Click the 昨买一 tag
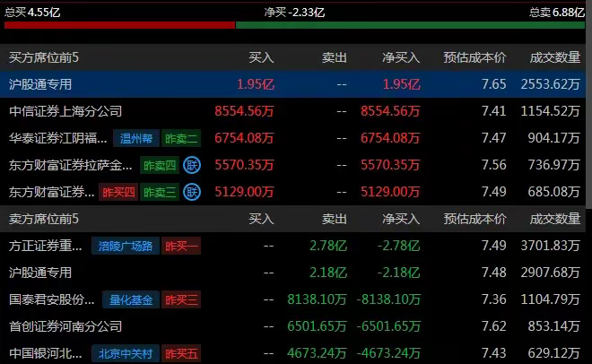Image resolution: width=592 pixels, height=364 pixels. pyautogui.click(x=181, y=246)
